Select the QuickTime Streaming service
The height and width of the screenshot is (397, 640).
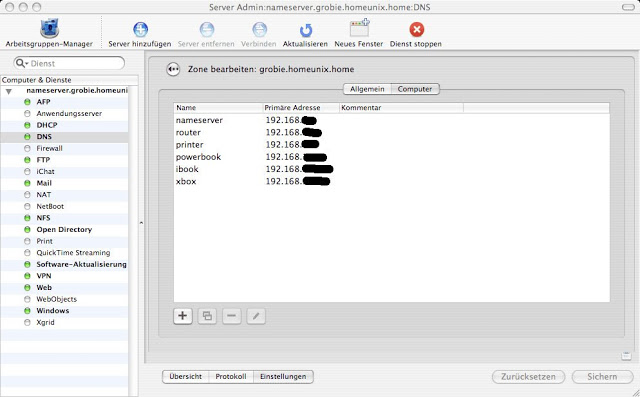pyautogui.click(x=64, y=253)
